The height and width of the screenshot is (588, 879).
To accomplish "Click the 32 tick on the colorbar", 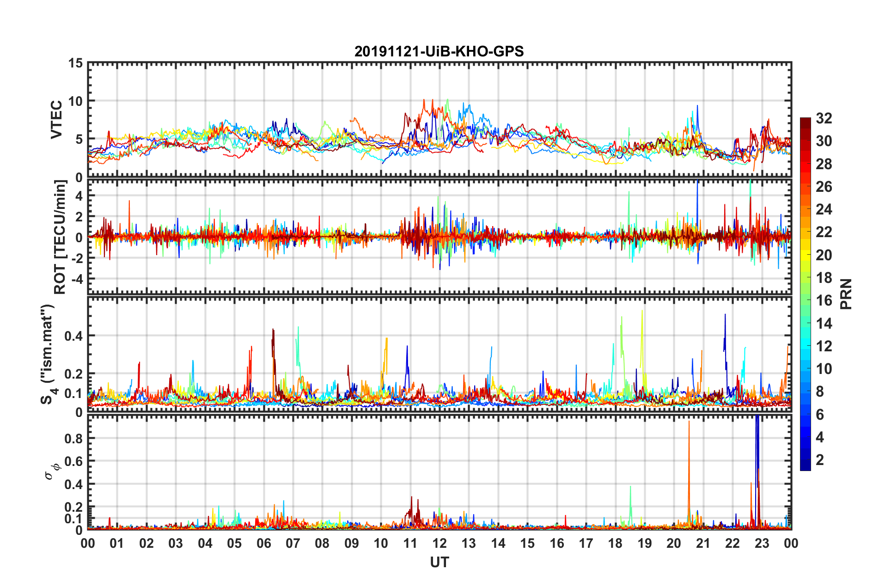I will pos(824,118).
